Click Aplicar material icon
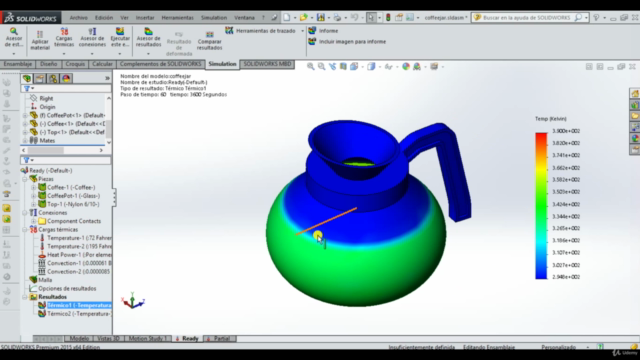The image size is (640, 360). coord(40,35)
